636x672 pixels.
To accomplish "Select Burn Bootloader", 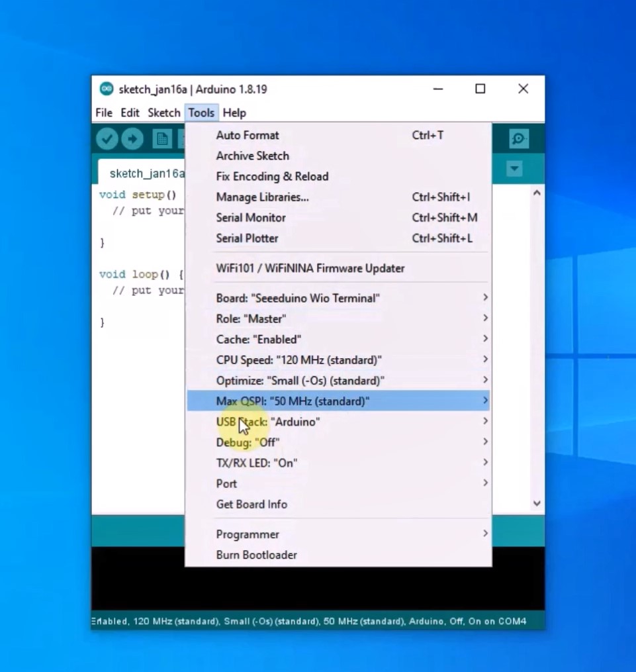I will click(x=256, y=555).
